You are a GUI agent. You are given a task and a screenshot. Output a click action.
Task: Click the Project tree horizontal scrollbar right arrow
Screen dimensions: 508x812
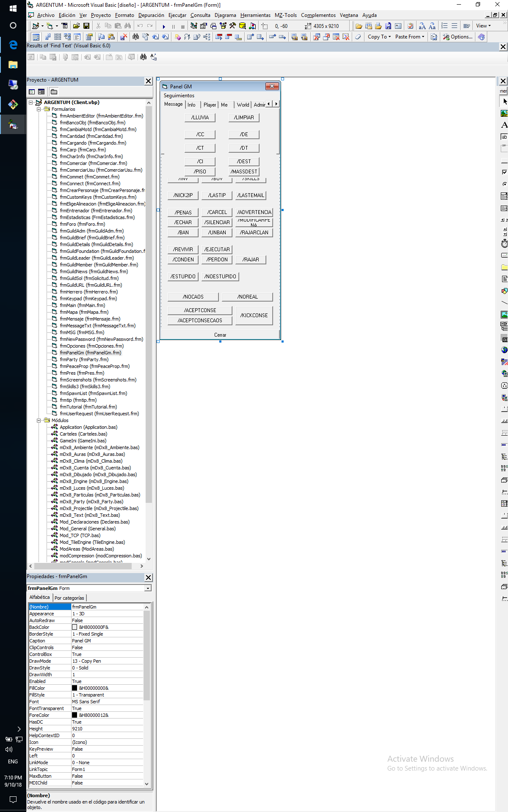click(x=141, y=566)
